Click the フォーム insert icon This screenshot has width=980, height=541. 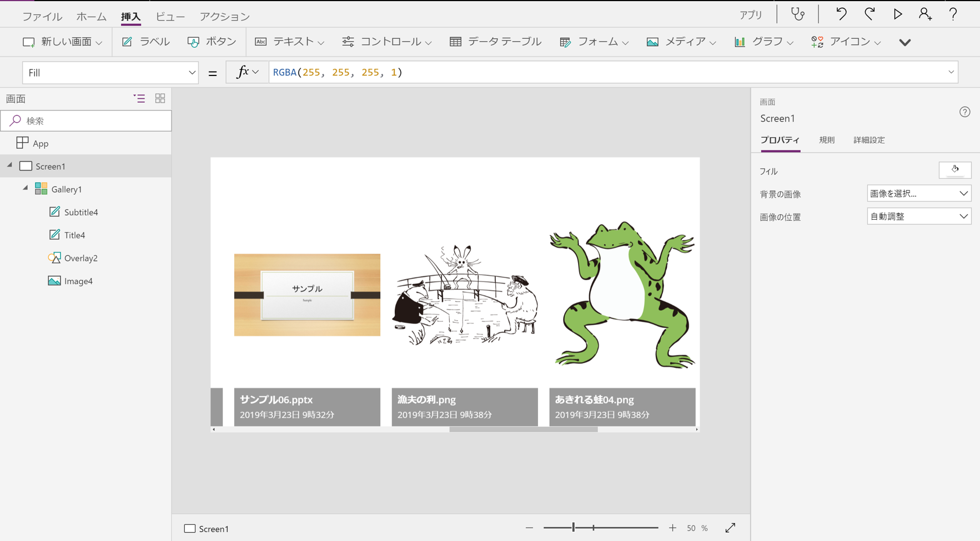(593, 42)
